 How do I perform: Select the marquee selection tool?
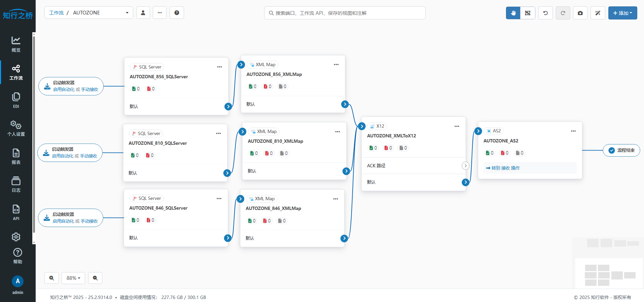click(528, 13)
